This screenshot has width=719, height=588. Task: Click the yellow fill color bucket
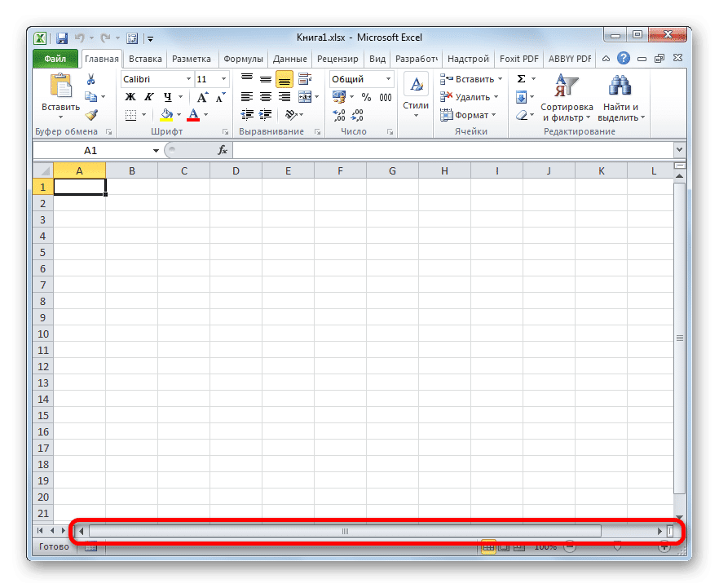(166, 115)
